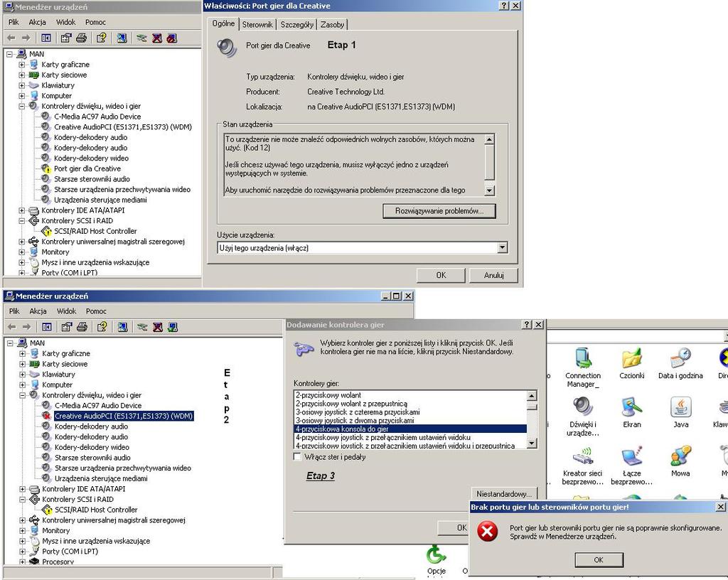Open the Czcionki control panel icon
The image size is (728, 580).
631,360
